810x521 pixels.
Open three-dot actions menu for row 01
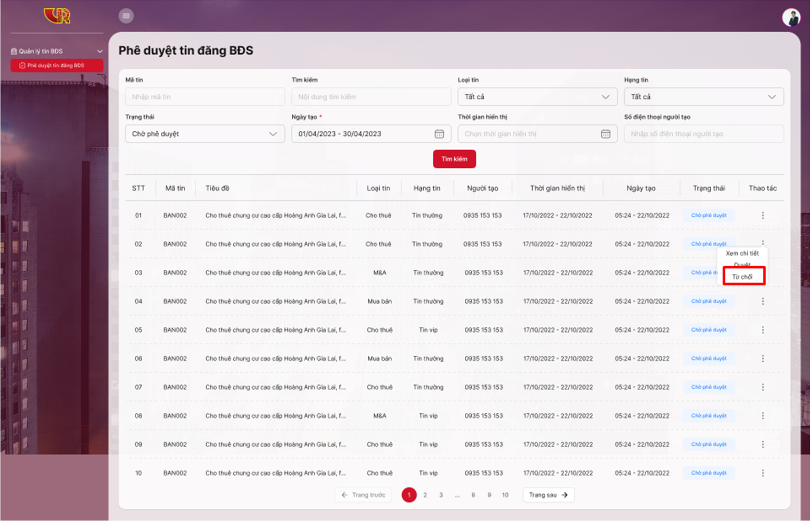763,216
